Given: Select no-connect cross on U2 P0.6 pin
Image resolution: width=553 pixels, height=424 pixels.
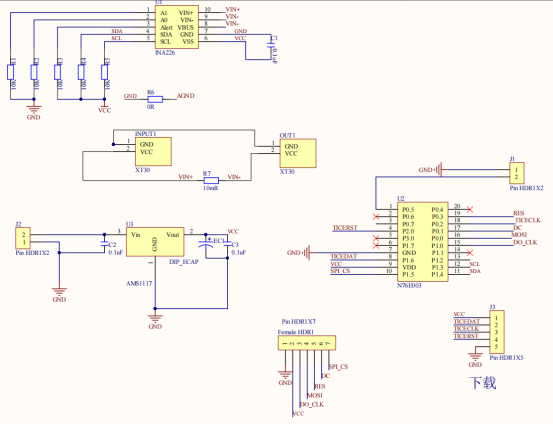Looking at the screenshot, I should coord(376,216).
